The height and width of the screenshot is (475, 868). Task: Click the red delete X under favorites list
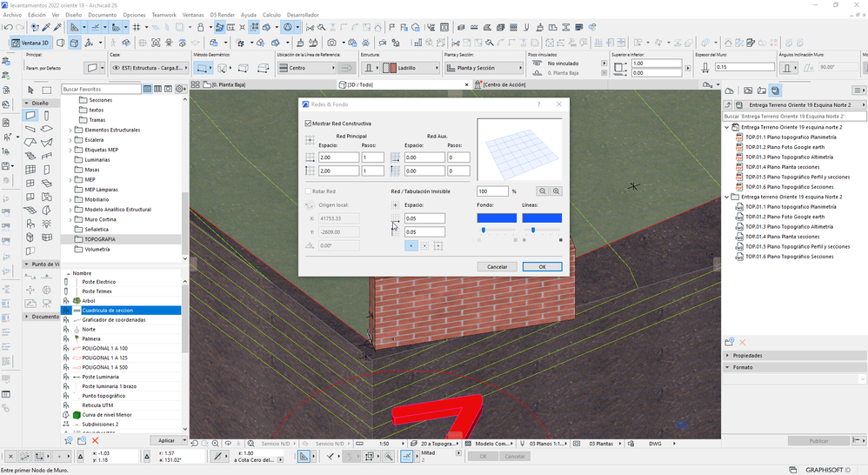coord(93,441)
